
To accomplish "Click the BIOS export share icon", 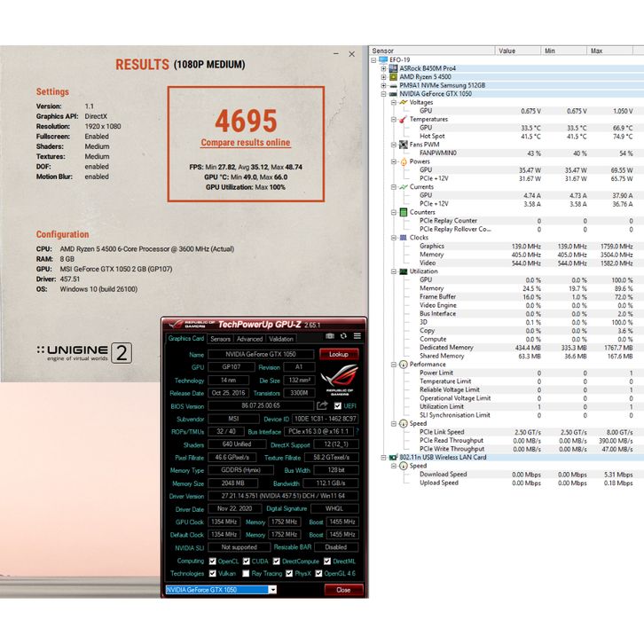I will (322, 406).
